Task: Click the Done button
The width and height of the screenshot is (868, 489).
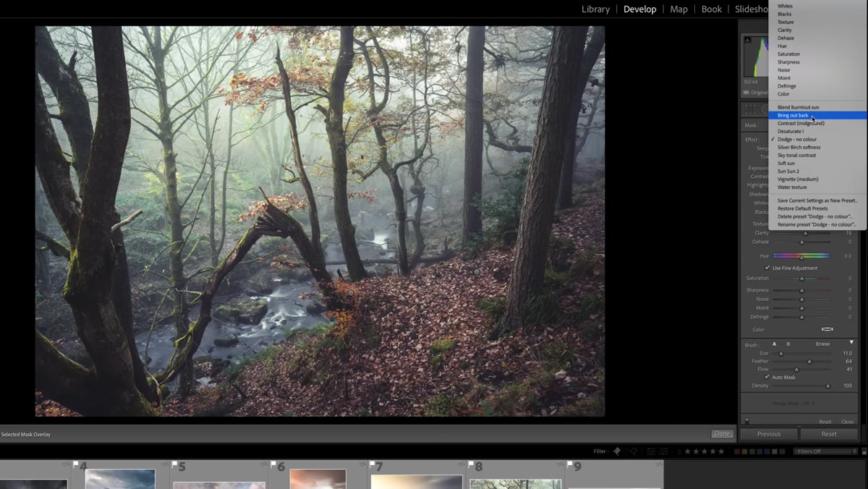Action: tap(721, 434)
